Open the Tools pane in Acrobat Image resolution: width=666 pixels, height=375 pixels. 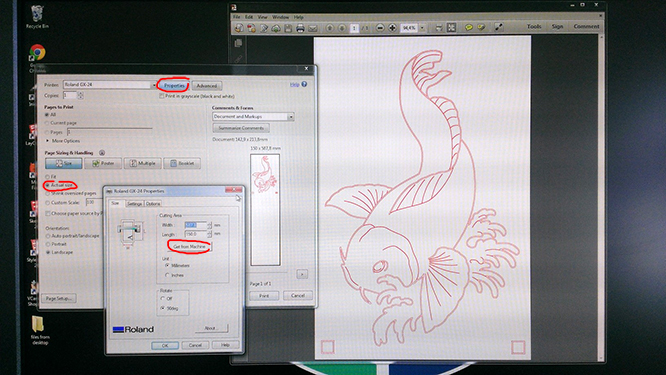click(534, 26)
